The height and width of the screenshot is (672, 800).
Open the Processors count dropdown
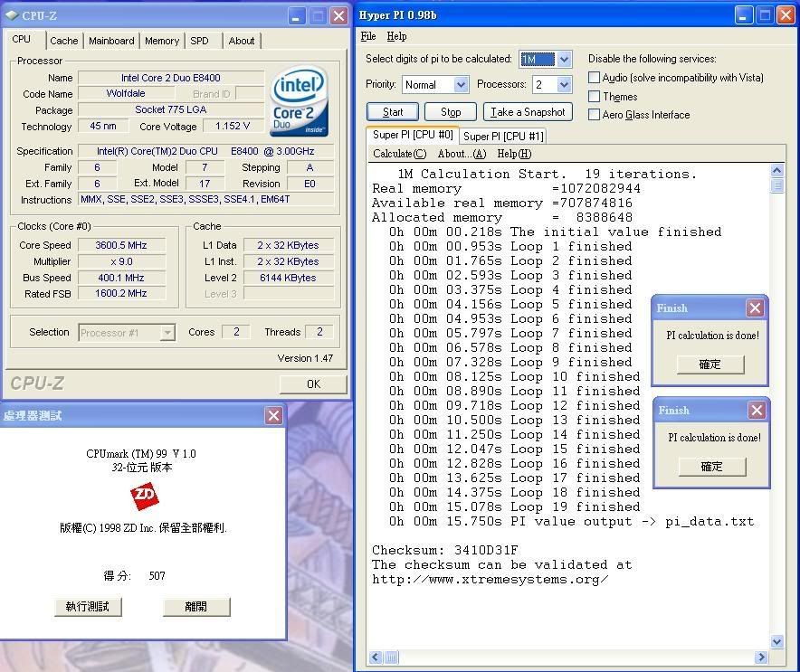(564, 85)
